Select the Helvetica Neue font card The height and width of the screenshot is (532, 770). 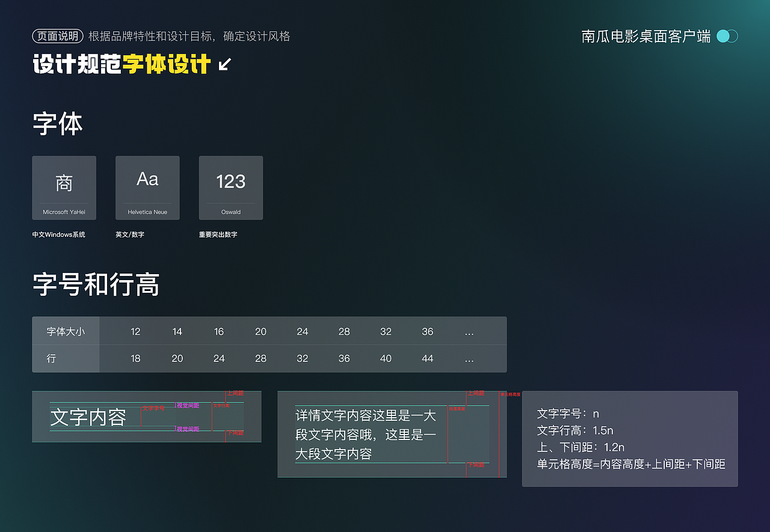pyautogui.click(x=147, y=188)
